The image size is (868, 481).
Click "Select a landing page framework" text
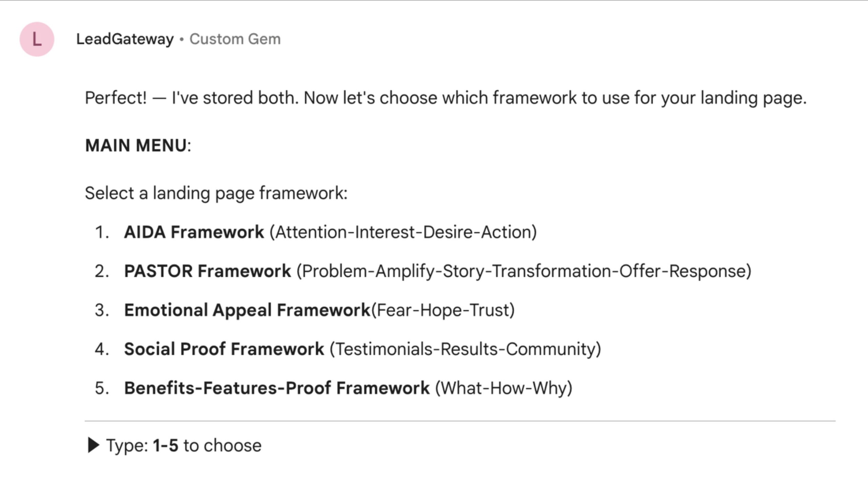tap(216, 193)
